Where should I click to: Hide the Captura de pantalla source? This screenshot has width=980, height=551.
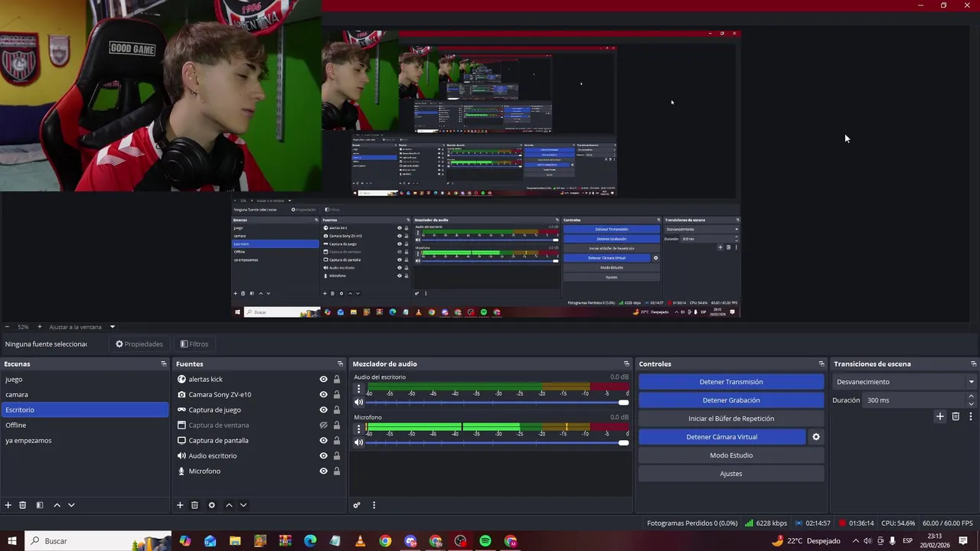324,440
